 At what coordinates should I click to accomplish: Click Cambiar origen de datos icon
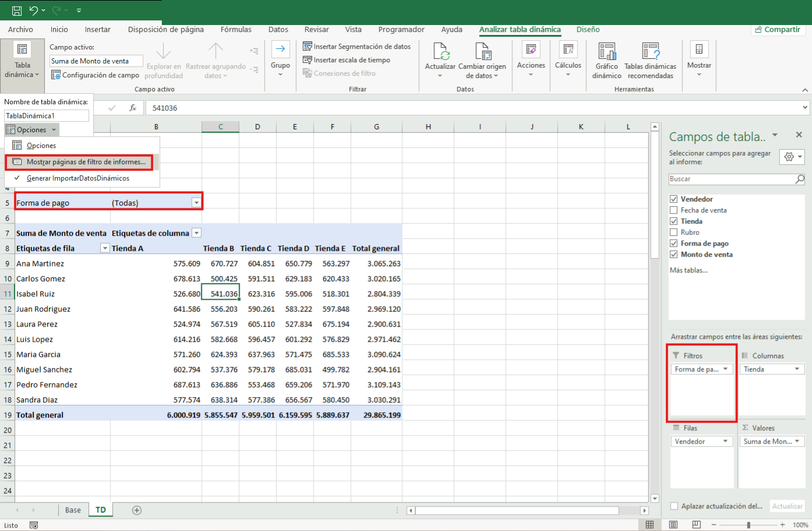pos(483,51)
